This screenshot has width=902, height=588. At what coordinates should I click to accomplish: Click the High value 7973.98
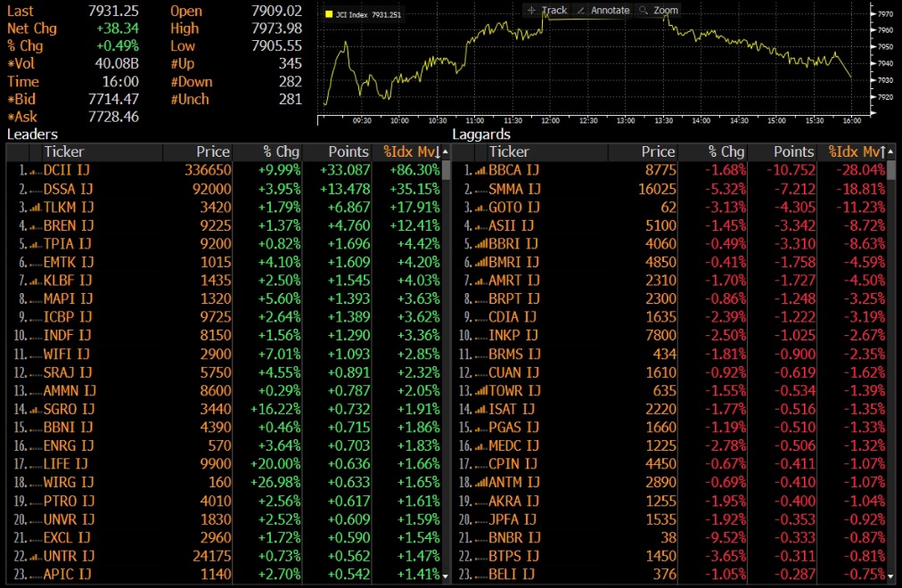point(276,29)
